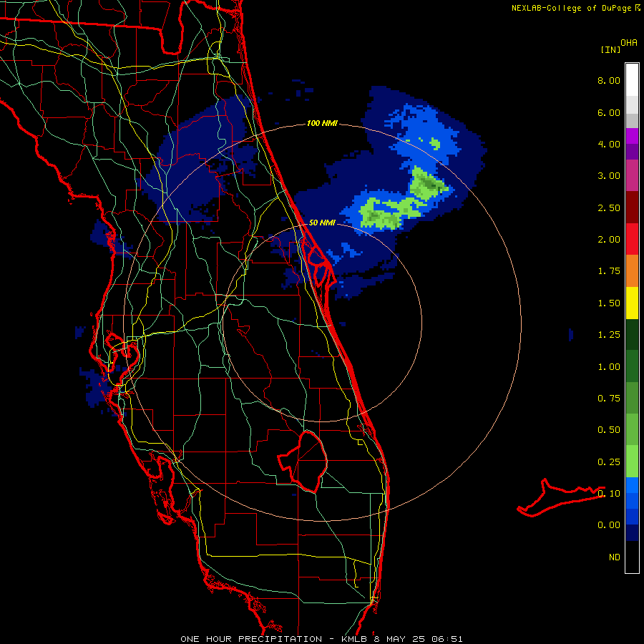Pick the bright magenta legend swatch

[632, 136]
